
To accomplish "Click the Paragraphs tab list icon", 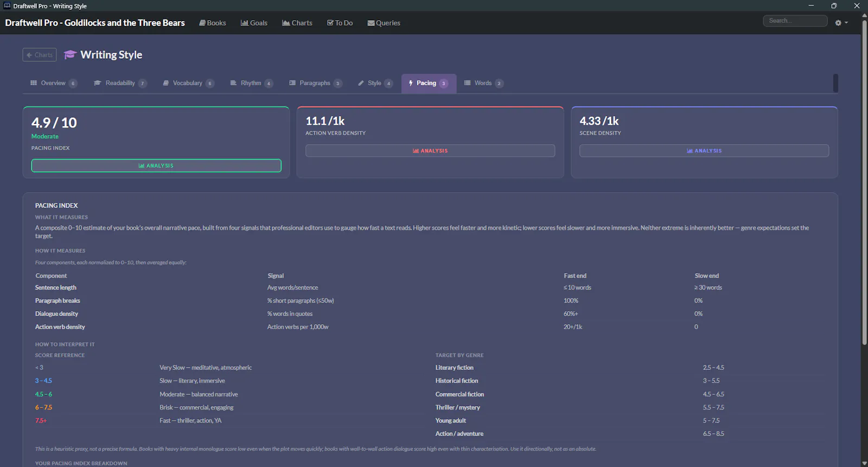I will tap(292, 83).
